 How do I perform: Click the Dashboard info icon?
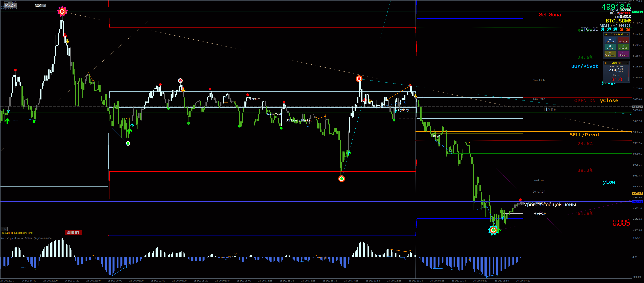click(606, 63)
